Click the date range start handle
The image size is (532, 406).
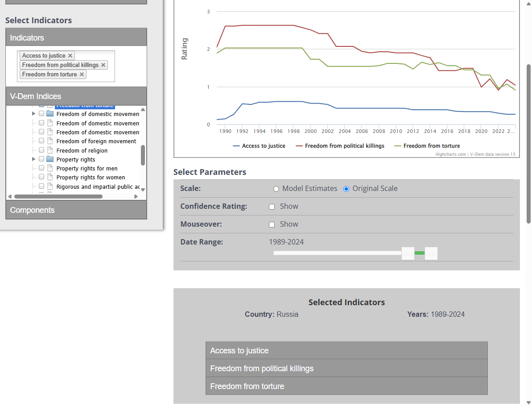(408, 253)
